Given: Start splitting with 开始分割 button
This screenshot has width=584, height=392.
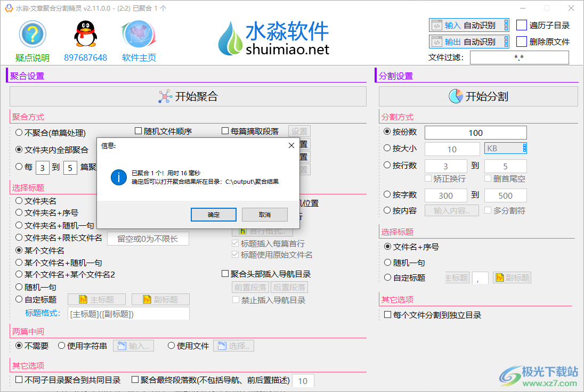Looking at the screenshot, I should [478, 96].
